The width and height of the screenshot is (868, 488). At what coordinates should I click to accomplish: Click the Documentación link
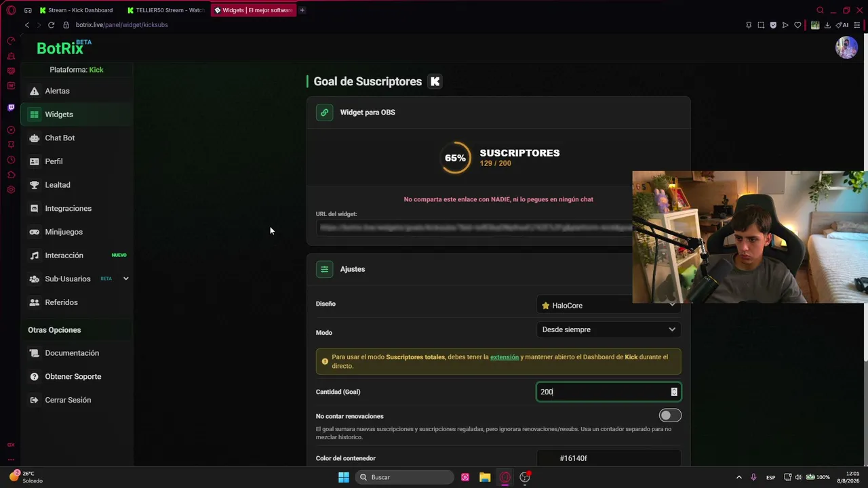point(72,353)
